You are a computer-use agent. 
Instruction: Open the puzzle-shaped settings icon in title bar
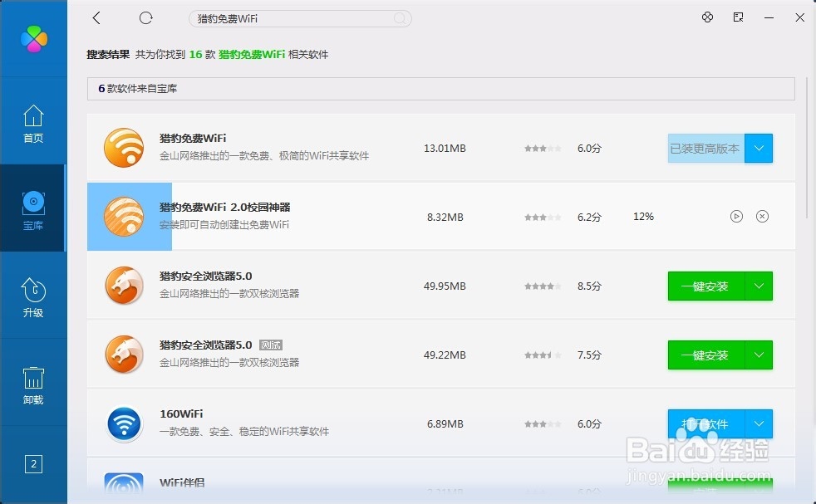tap(707, 17)
